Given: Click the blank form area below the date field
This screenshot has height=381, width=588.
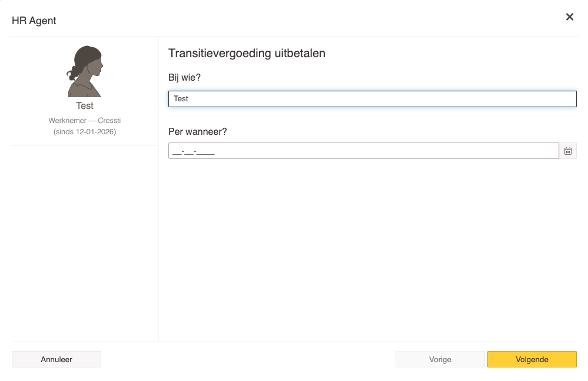Looking at the screenshot, I should pos(372,247).
